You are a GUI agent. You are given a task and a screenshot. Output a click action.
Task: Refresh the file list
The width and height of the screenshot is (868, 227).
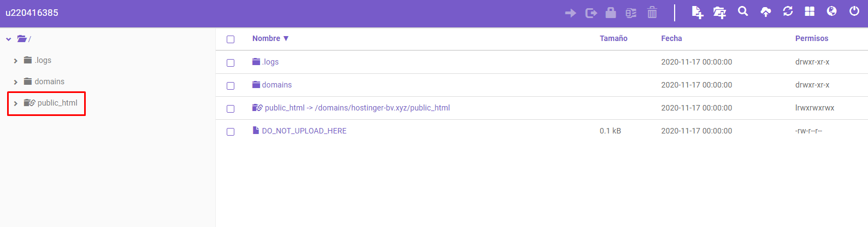[x=788, y=11]
